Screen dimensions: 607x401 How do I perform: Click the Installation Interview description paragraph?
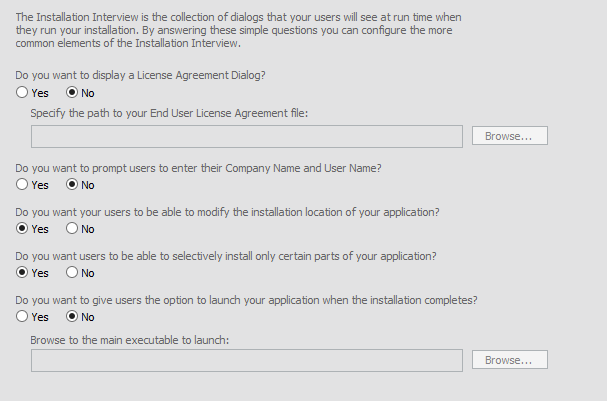tap(238, 30)
